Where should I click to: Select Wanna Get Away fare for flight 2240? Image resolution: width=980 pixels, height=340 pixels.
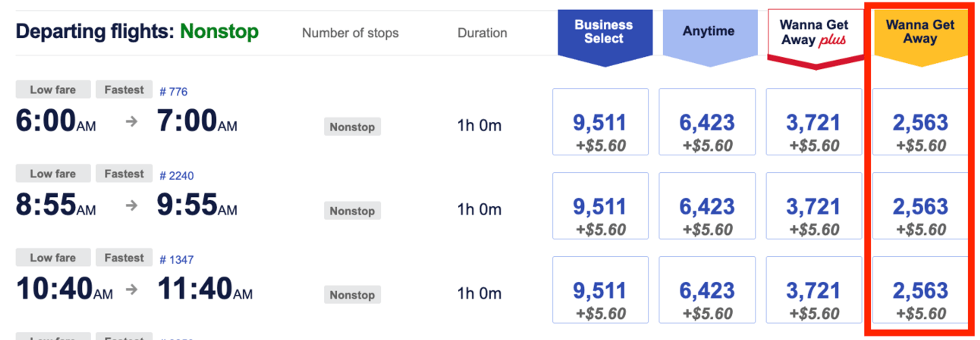click(x=920, y=205)
